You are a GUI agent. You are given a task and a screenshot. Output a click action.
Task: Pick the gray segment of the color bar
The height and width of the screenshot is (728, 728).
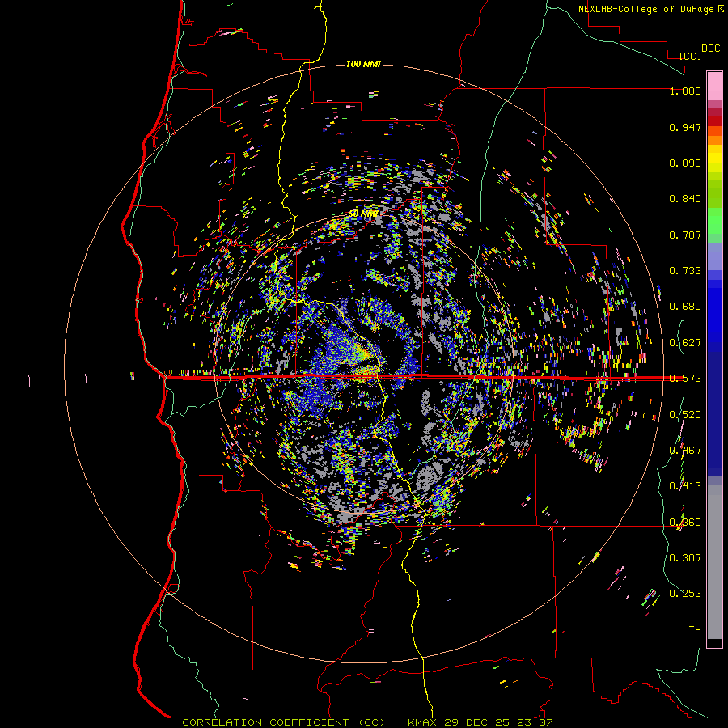point(714,562)
